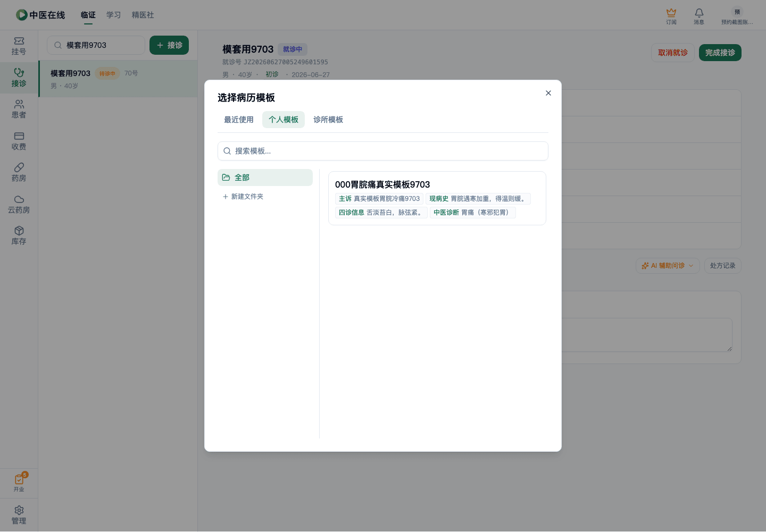Click the 订阅 crown icon

click(x=671, y=12)
